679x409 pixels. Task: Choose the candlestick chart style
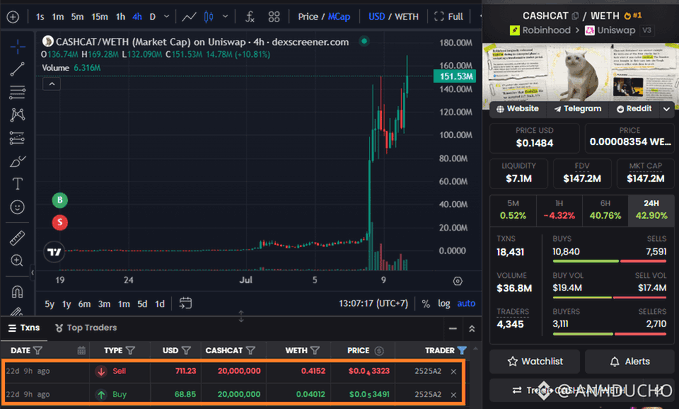coord(209,17)
